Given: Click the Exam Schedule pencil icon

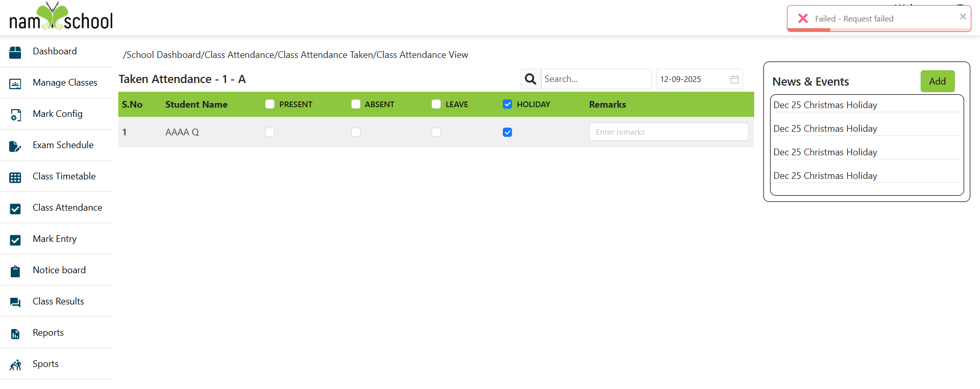Looking at the screenshot, I should point(15,146).
